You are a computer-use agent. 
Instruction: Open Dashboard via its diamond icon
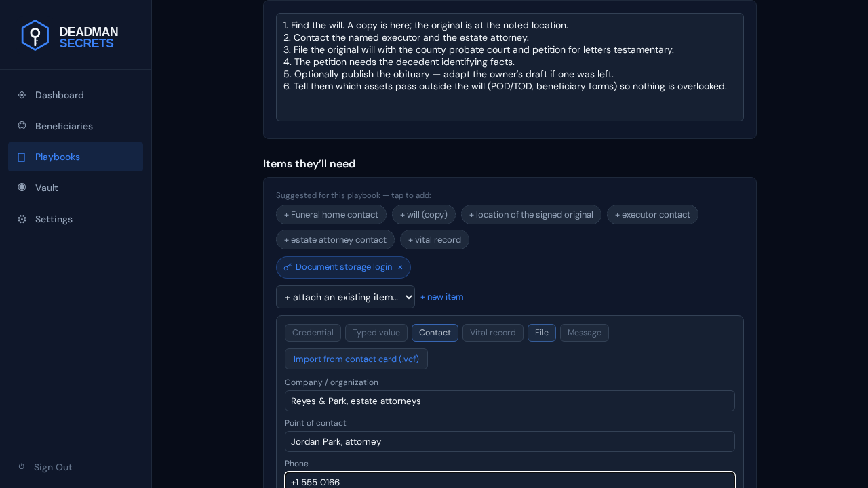click(x=22, y=95)
